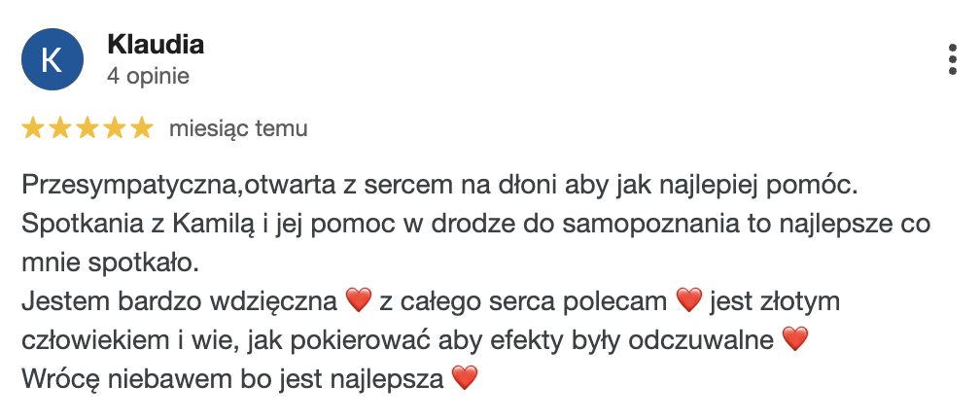The height and width of the screenshot is (420, 980).
Task: Click the first gold rating star
Action: 32,128
